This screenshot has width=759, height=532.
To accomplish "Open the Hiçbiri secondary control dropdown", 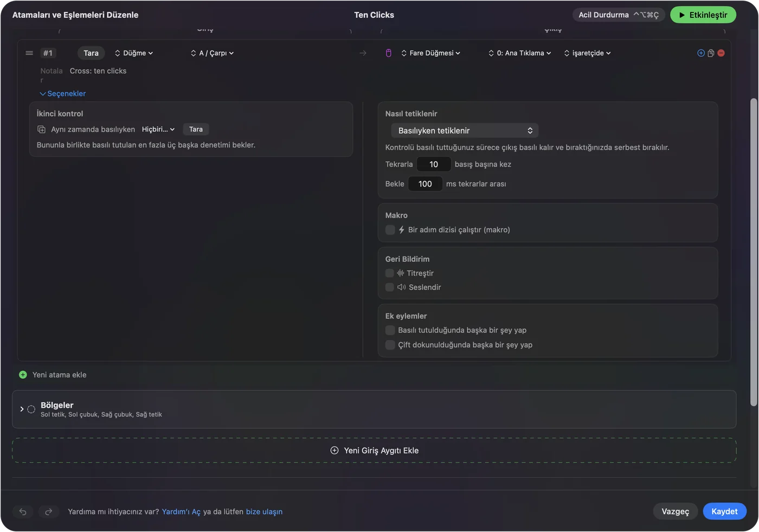I will [158, 130].
